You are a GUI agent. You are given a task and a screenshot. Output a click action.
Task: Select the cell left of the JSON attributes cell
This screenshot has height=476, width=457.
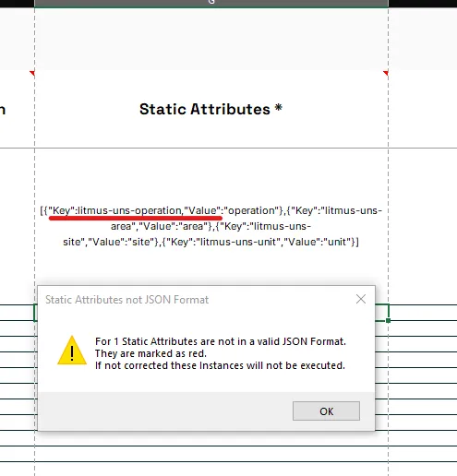[x=18, y=226]
